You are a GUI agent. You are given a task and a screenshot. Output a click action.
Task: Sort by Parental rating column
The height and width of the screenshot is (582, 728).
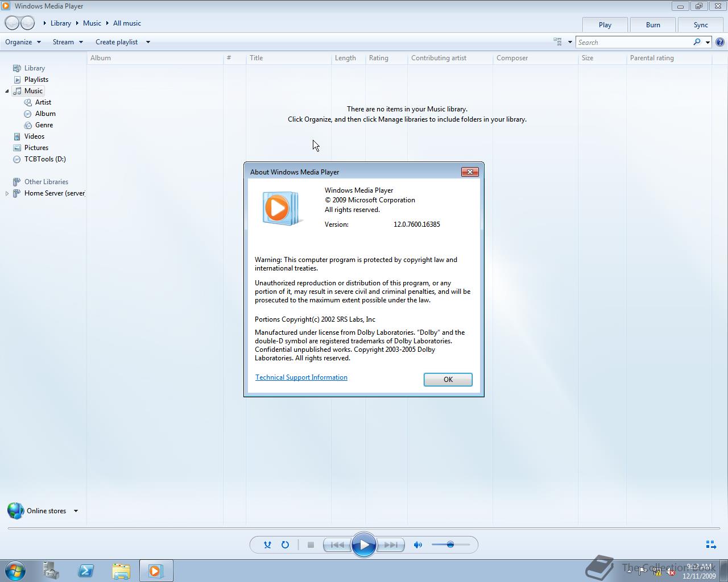tap(669, 58)
